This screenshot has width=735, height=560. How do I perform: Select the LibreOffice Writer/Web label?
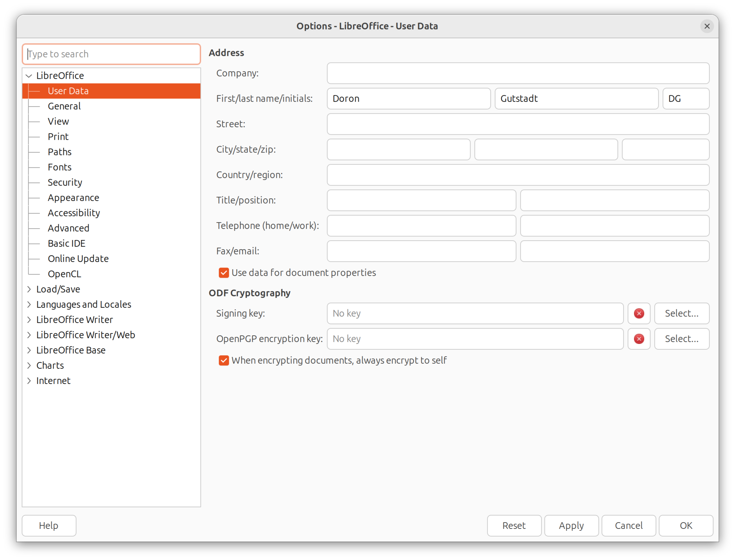86,335
